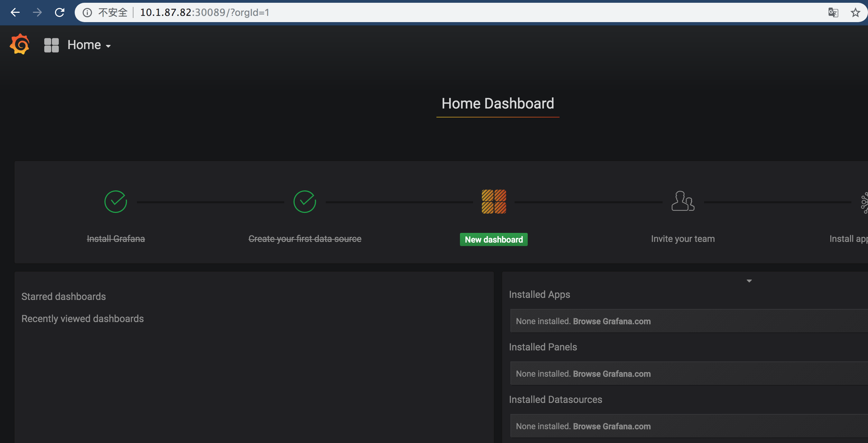This screenshot has height=443, width=868.
Task: Click the Invite your team users icon
Action: click(x=683, y=201)
